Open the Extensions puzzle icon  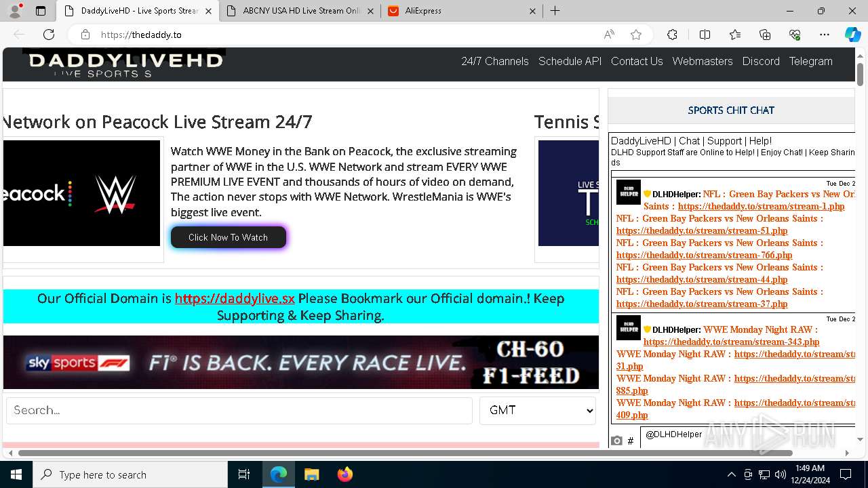pos(672,35)
